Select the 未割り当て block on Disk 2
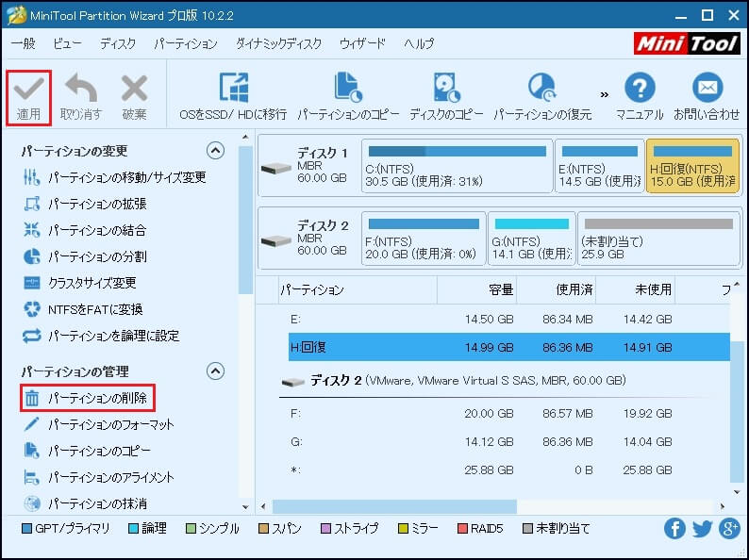749x560 pixels. click(658, 239)
